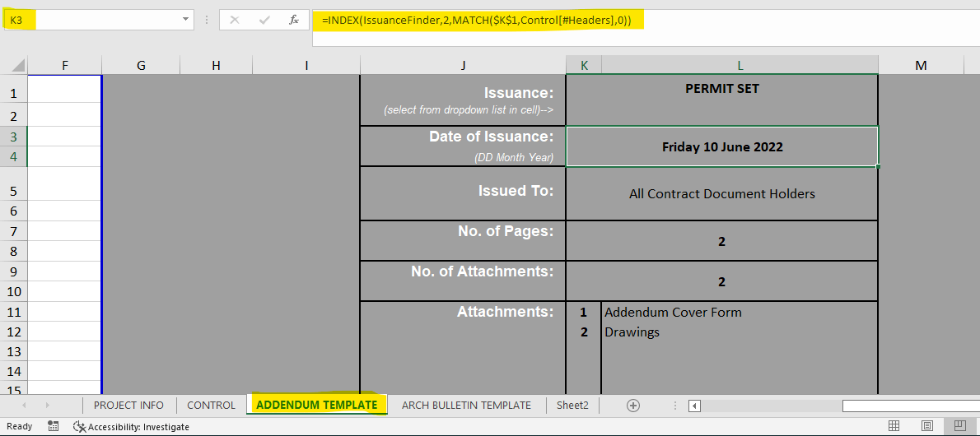Select column K header
Screen dimensions: 980x436
584,65
